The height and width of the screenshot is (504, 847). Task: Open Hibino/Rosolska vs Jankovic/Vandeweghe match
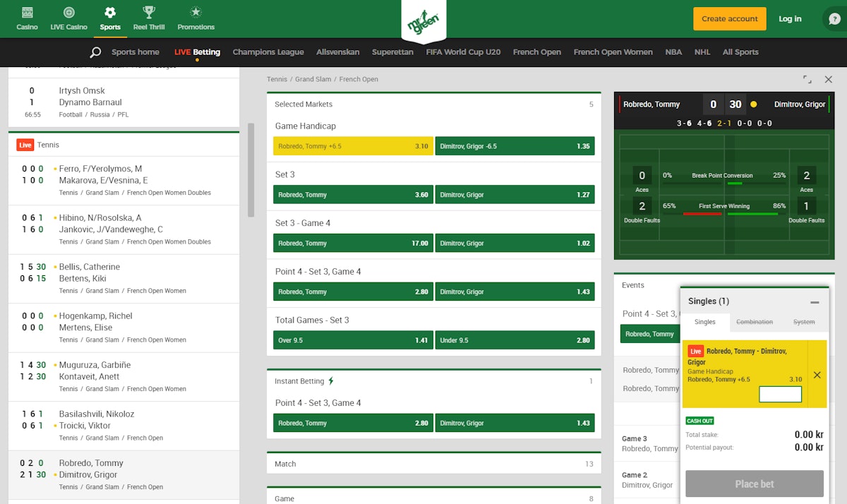tap(124, 229)
